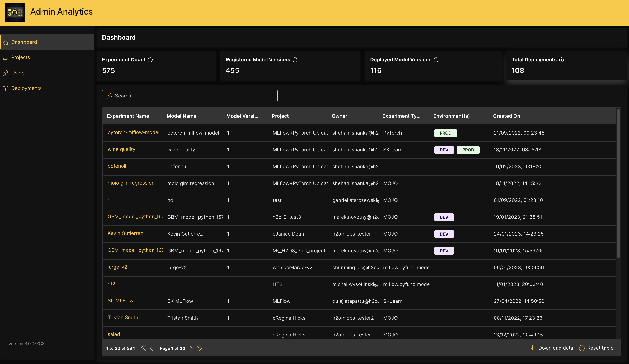Screen dimensions: 629x364
Task: Open the Environment(s) column filter dropdown
Action: [479, 116]
